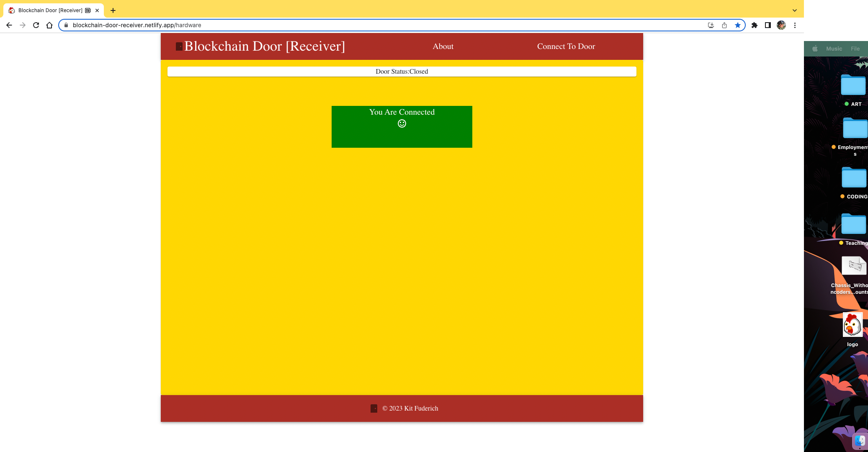Viewport: 868px width, 452px height.
Task: Click the share page icon
Action: point(724,25)
